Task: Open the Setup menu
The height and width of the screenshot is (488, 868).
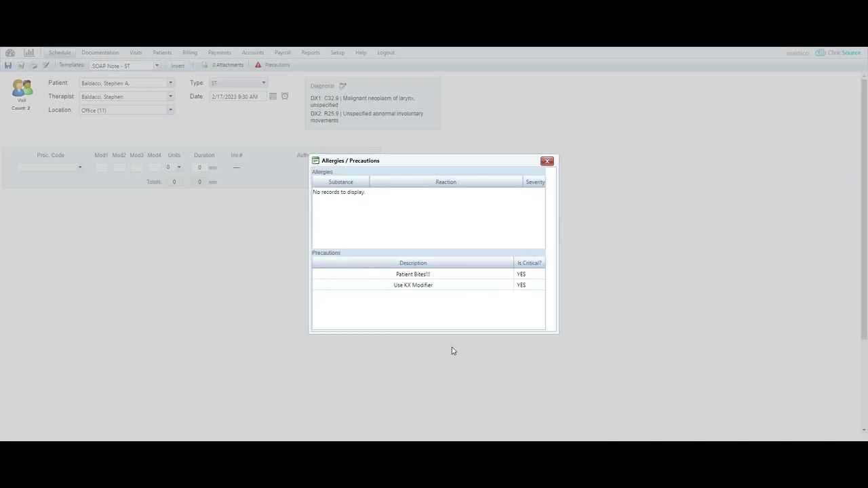Action: coord(337,53)
